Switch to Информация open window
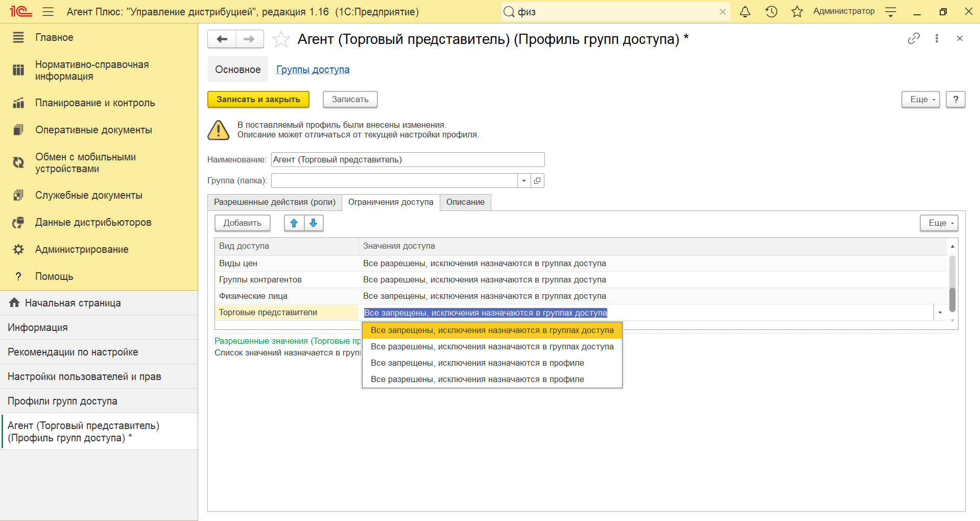Viewport: 980px width, 521px height. pyautogui.click(x=99, y=327)
